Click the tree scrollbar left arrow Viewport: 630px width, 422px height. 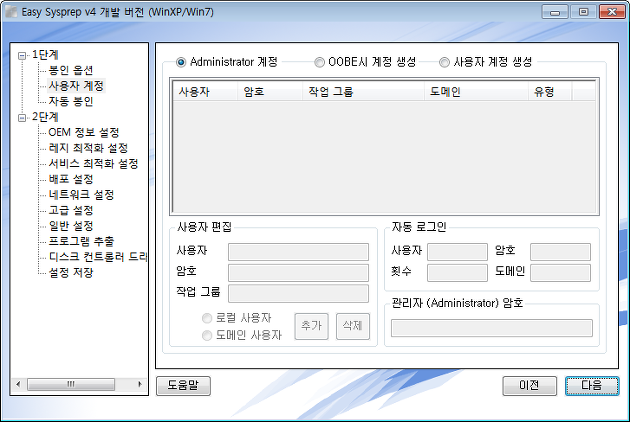pyautogui.click(x=18, y=385)
